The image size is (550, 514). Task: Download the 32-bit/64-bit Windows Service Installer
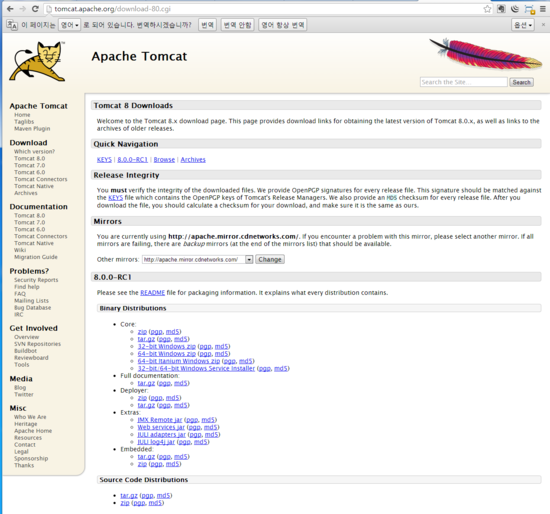[196, 368]
